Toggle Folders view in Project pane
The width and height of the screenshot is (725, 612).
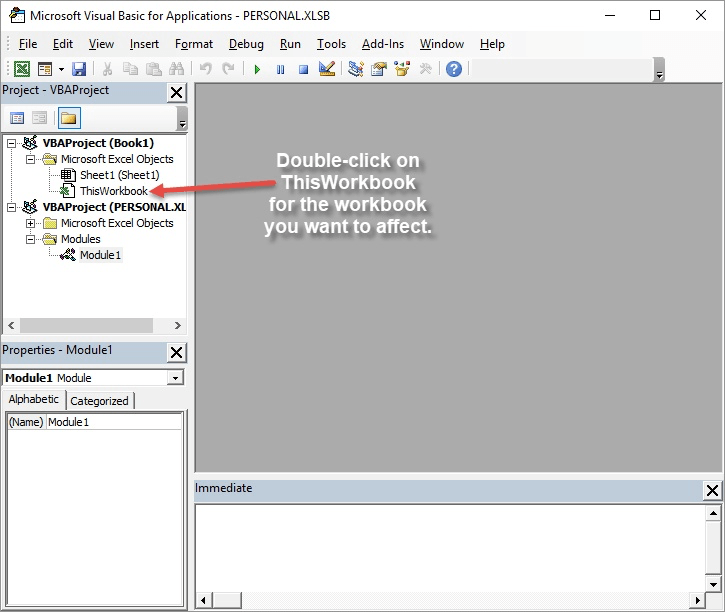coord(69,118)
